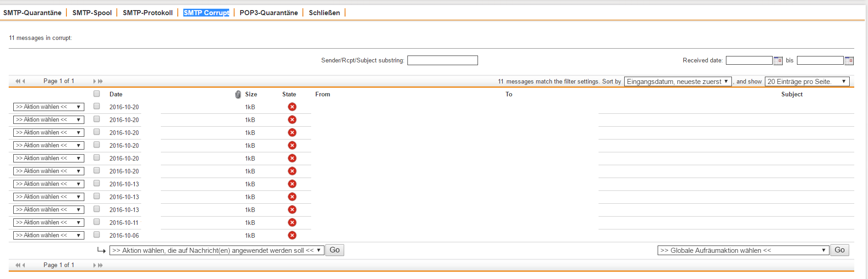The image size is (868, 279).
Task: Focus the Sender/Rcpt/Subject substring input field
Action: click(442, 61)
